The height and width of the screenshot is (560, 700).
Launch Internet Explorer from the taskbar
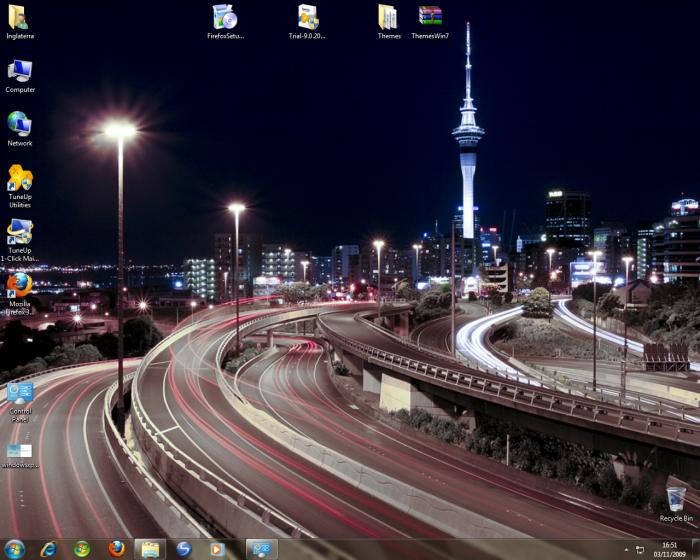point(48,549)
